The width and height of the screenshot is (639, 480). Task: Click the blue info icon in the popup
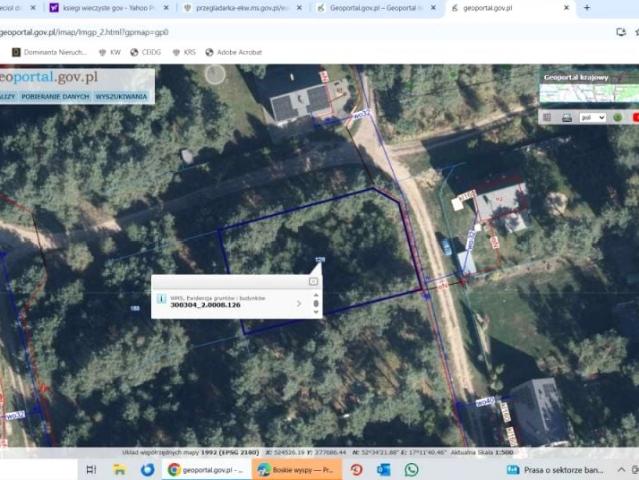tap(161, 299)
